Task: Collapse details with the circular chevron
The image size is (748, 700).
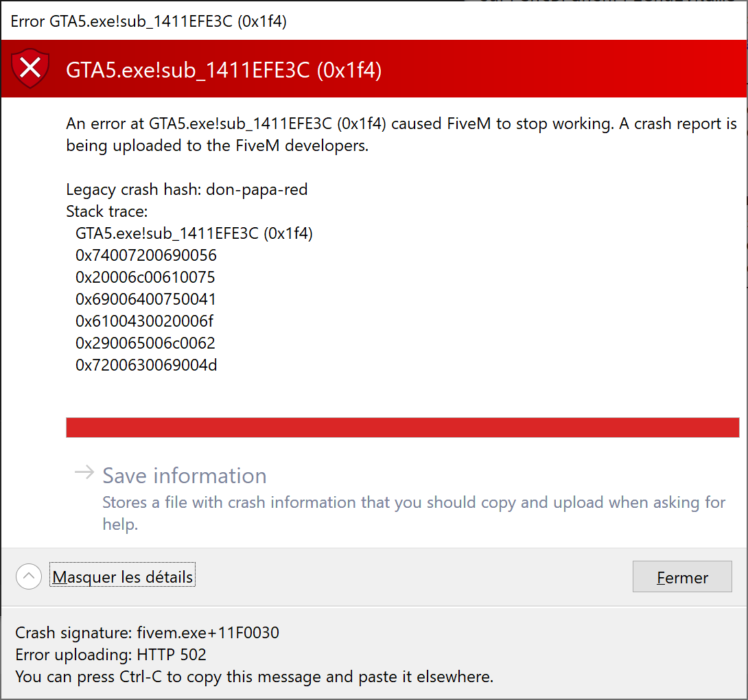Action: point(29,576)
